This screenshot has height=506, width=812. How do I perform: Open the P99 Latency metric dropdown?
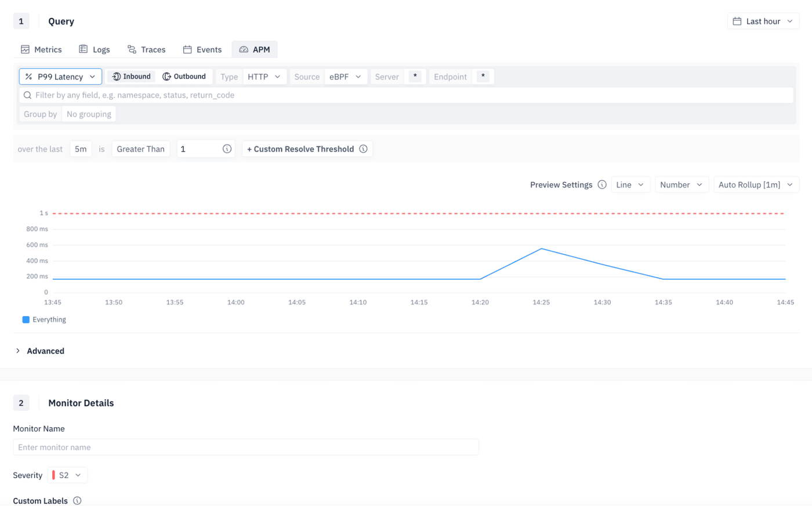(x=60, y=77)
